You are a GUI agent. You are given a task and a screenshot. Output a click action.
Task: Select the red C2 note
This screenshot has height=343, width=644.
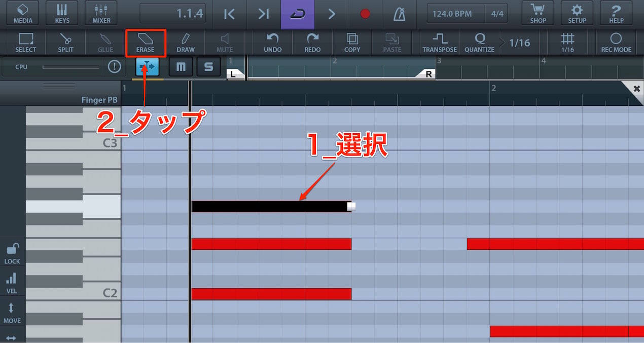click(271, 294)
